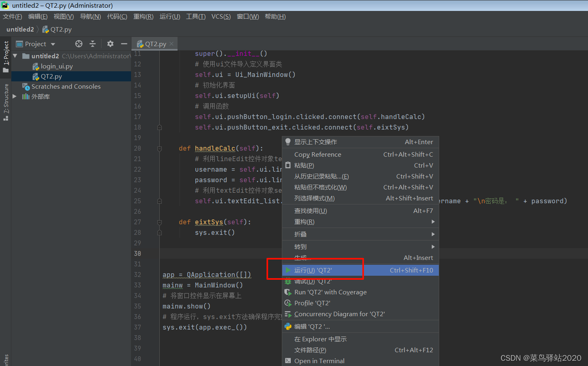Screen dimensions: 588x366
Task: Select Scratches and Consoles node
Action: (x=66, y=86)
